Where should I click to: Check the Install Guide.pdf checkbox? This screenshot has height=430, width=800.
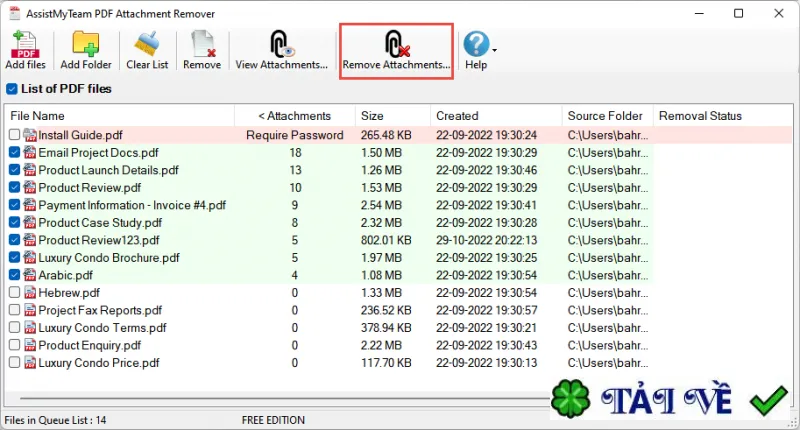point(14,135)
